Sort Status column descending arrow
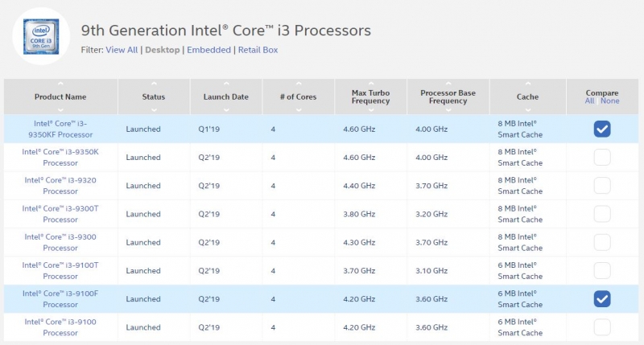Viewport: 644px width, 345px height. 154,110
